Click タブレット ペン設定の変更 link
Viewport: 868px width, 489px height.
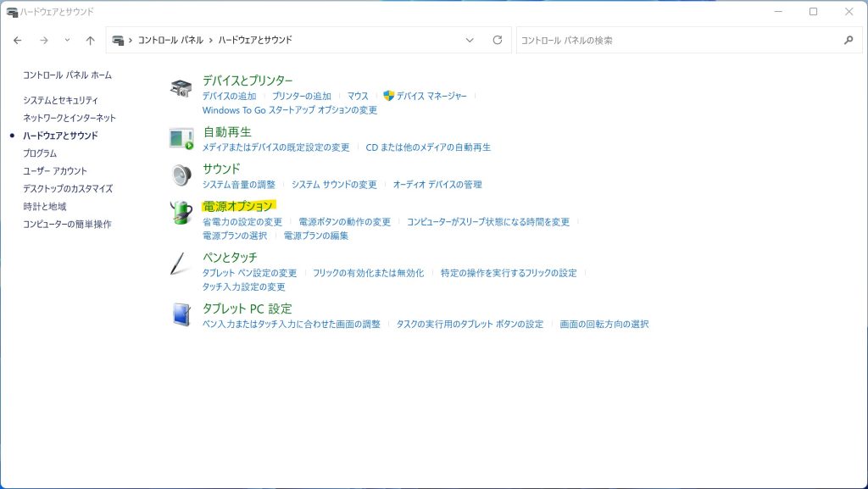(x=250, y=273)
